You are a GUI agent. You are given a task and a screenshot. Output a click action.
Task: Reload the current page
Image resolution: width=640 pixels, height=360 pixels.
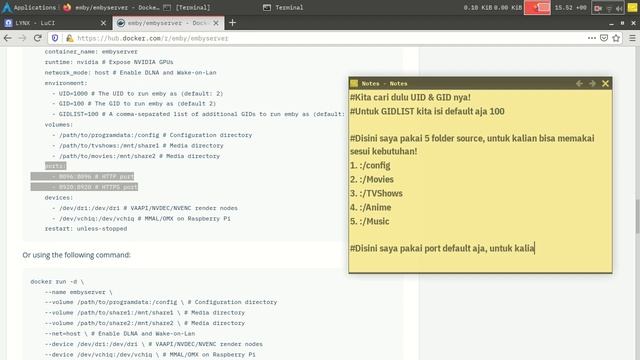point(38,38)
